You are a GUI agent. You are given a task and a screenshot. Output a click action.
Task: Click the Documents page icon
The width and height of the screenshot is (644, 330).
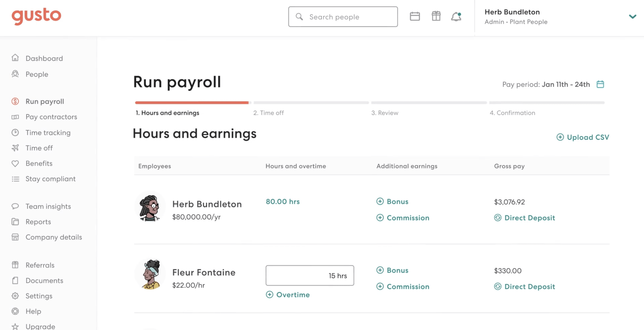point(15,280)
